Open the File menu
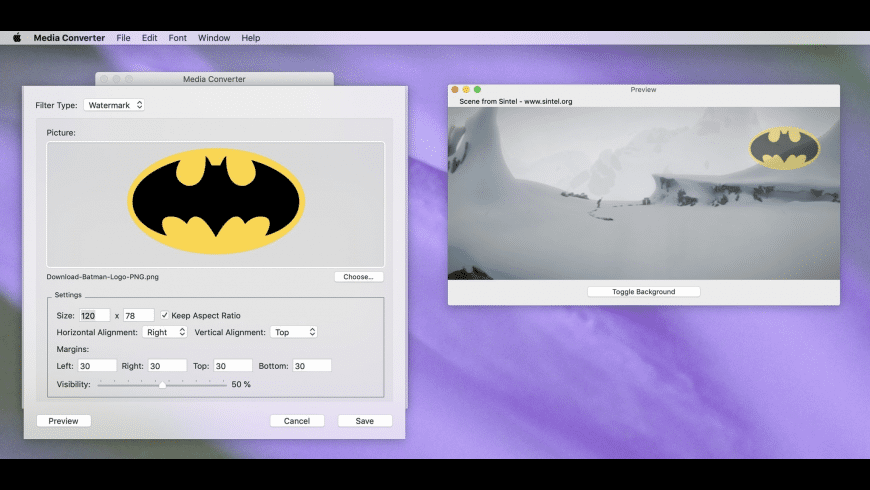 (x=123, y=38)
